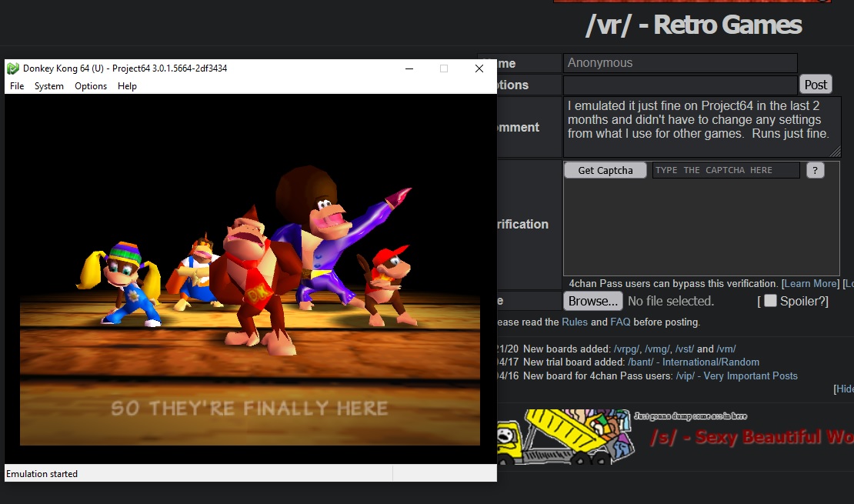This screenshot has height=504, width=854.
Task: Go to the /vrpg/ board link
Action: 626,349
